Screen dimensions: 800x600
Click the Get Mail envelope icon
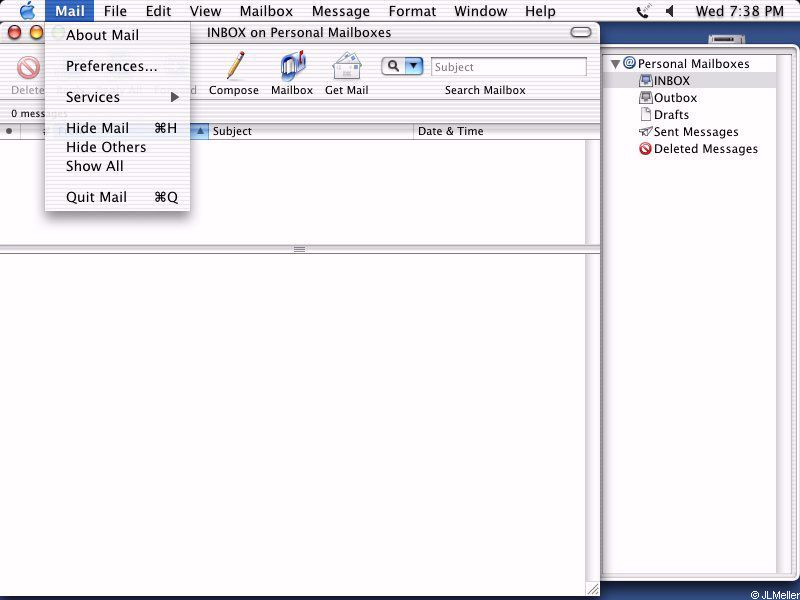click(x=347, y=67)
